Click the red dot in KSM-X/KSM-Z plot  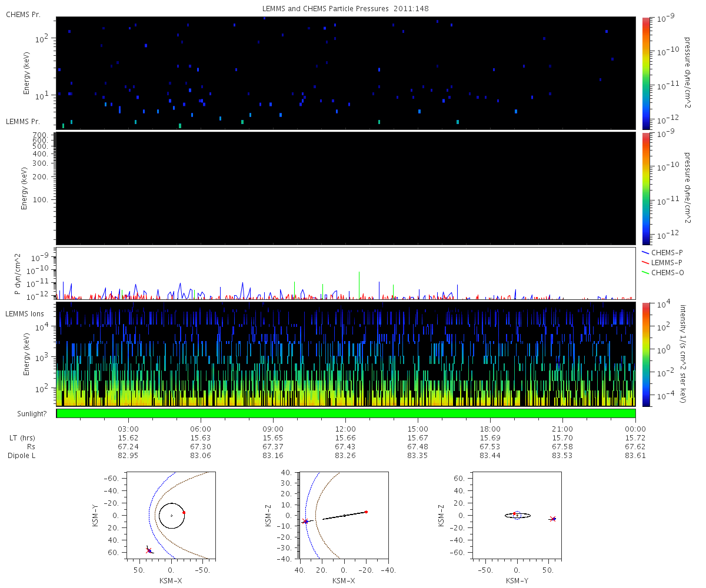(366, 512)
